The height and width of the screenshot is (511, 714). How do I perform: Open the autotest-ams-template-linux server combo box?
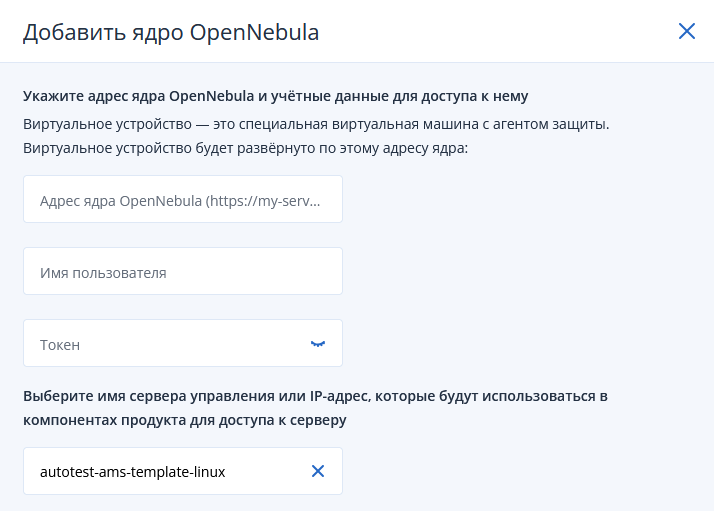click(183, 471)
